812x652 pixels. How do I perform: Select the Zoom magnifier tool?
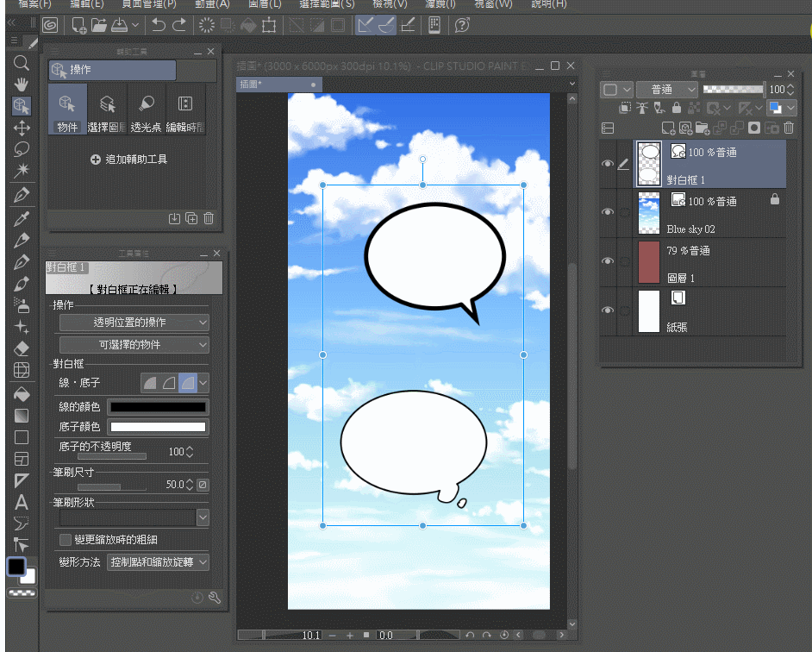22,62
